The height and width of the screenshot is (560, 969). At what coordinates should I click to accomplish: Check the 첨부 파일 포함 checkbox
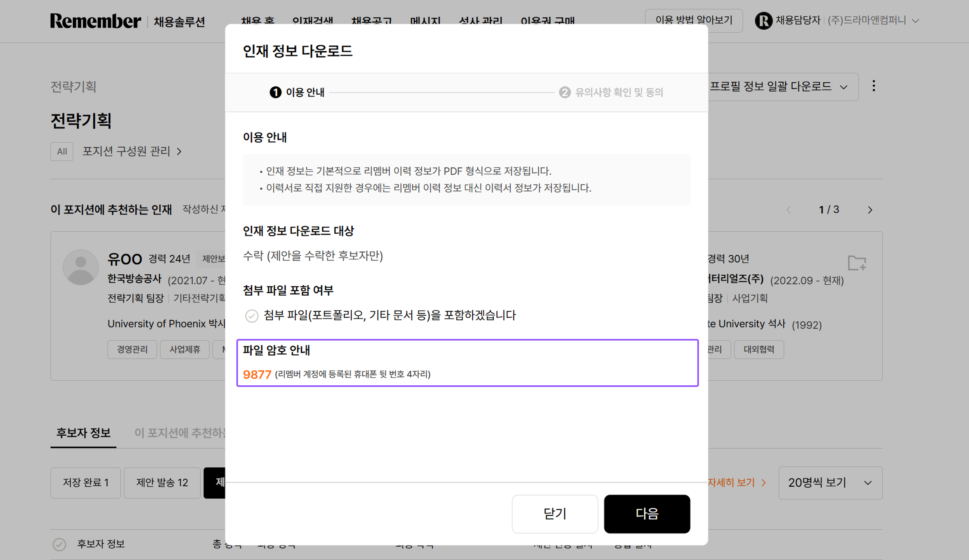coord(252,316)
